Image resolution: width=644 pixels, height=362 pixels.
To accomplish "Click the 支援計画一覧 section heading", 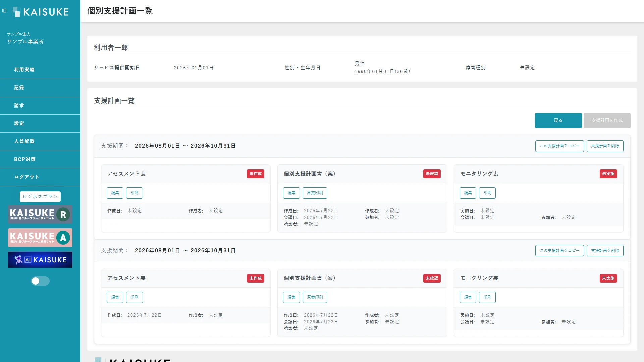I will (x=114, y=101).
